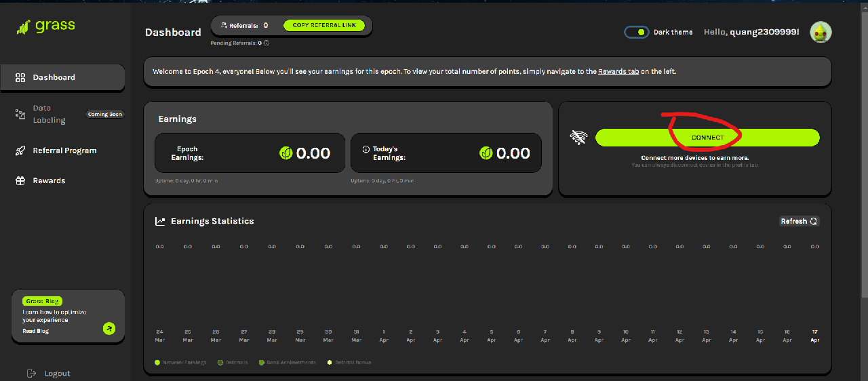Click the 1 Apr date marker
This screenshot has width=868, height=381.
pyautogui.click(x=383, y=336)
